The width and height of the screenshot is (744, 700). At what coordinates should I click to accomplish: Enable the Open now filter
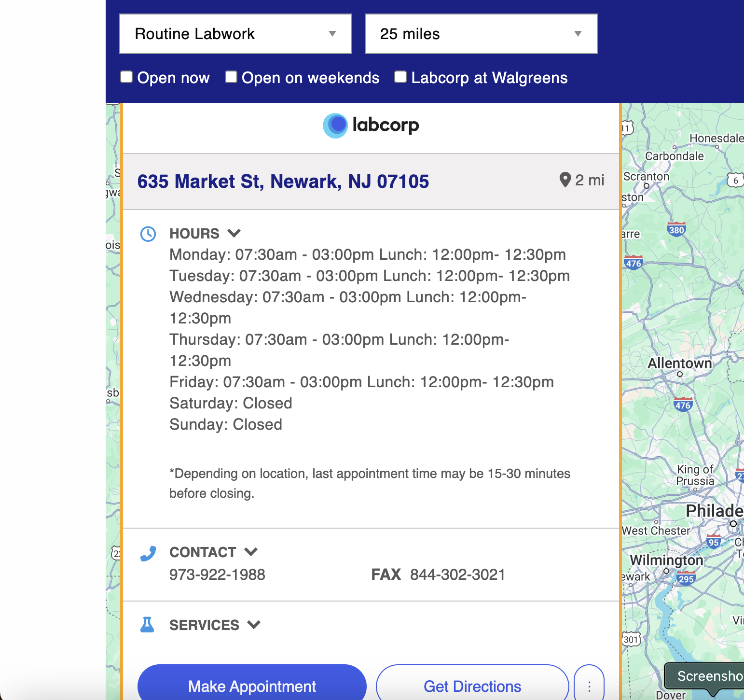tap(126, 77)
